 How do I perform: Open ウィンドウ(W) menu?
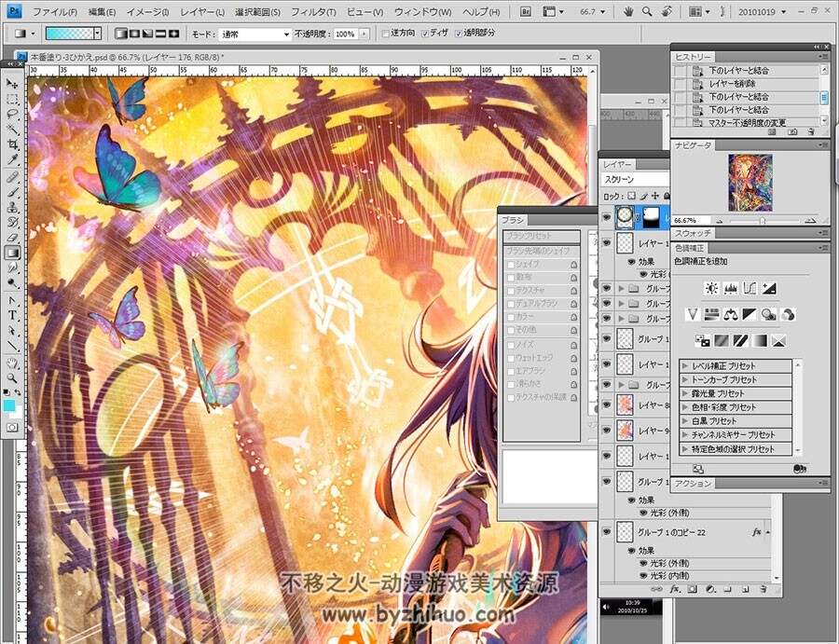pos(422,11)
